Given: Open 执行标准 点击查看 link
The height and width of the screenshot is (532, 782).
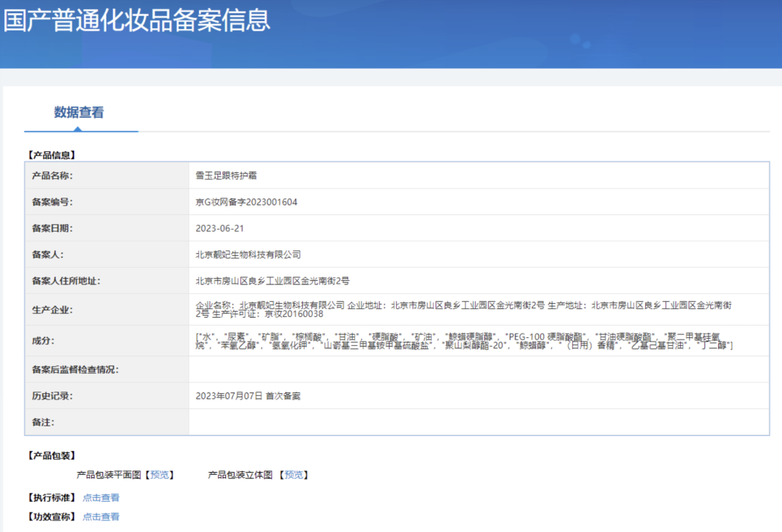Looking at the screenshot, I should pyautogui.click(x=101, y=497).
